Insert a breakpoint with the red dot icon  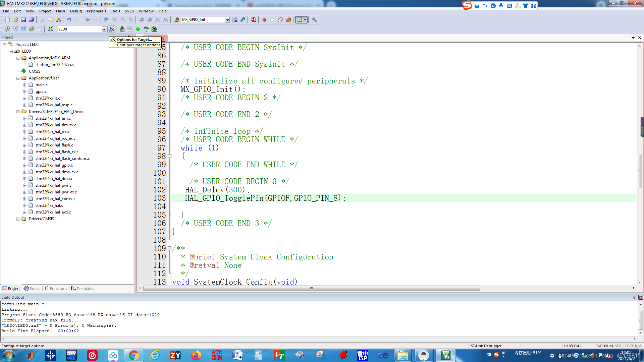(x=264, y=20)
